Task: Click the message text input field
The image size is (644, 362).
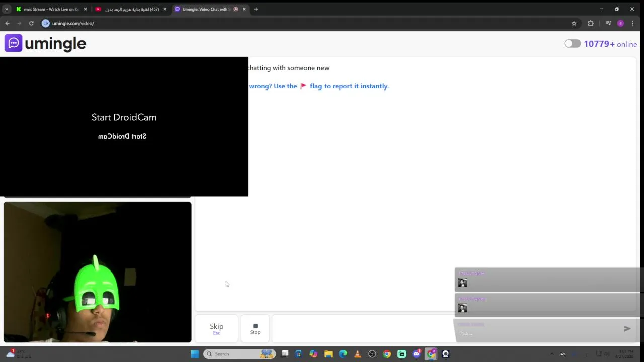Action: pyautogui.click(x=362, y=328)
